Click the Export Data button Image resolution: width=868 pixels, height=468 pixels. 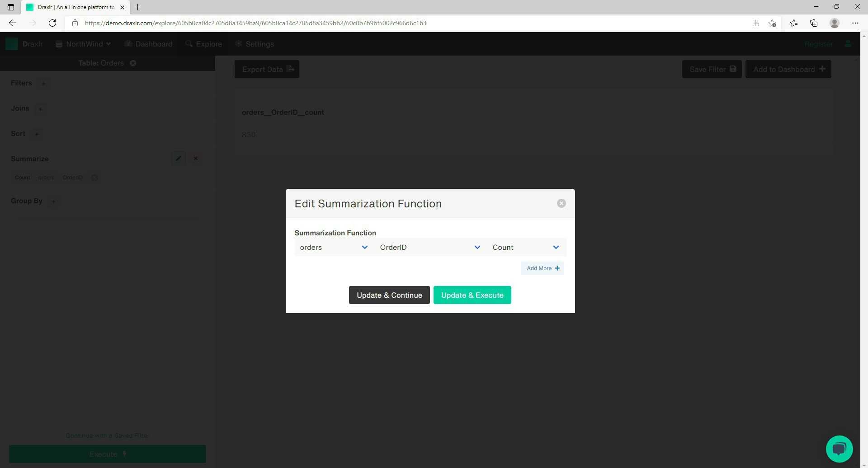point(267,69)
